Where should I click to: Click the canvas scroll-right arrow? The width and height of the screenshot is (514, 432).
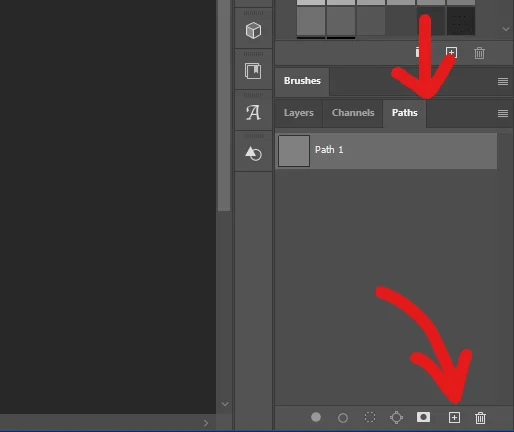coord(206,423)
